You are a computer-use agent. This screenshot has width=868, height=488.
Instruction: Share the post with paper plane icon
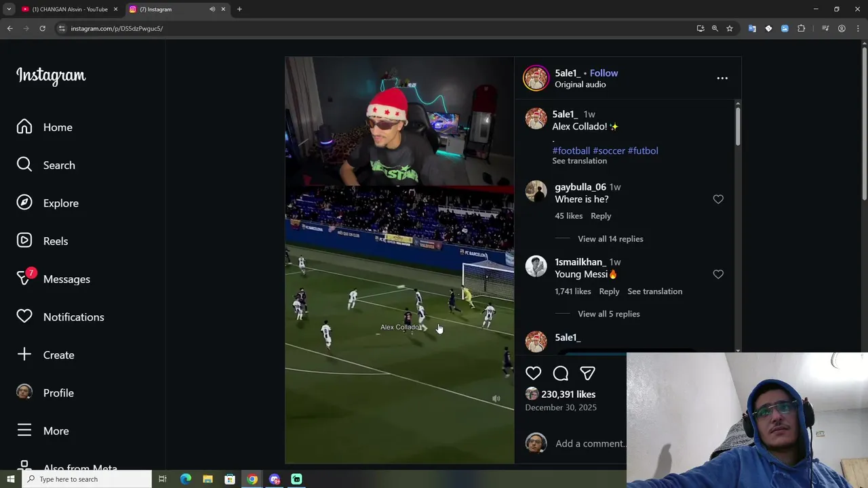587,373
